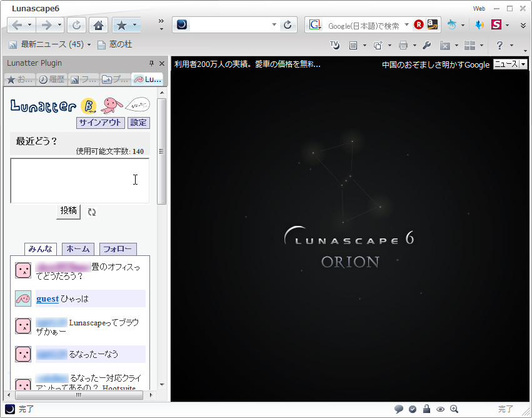Toggle the eye icon in the status bar
Screen dimensions: 532x418
(x=440, y=409)
